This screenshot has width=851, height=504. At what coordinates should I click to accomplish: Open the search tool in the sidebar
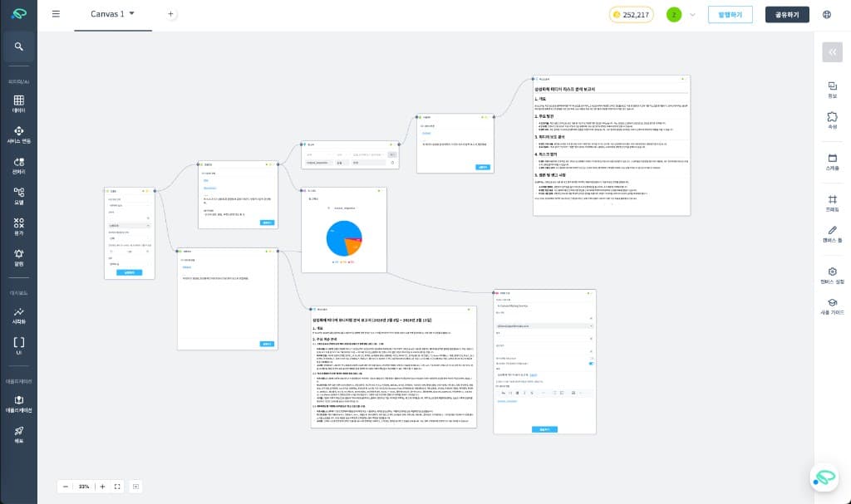tap(18, 46)
